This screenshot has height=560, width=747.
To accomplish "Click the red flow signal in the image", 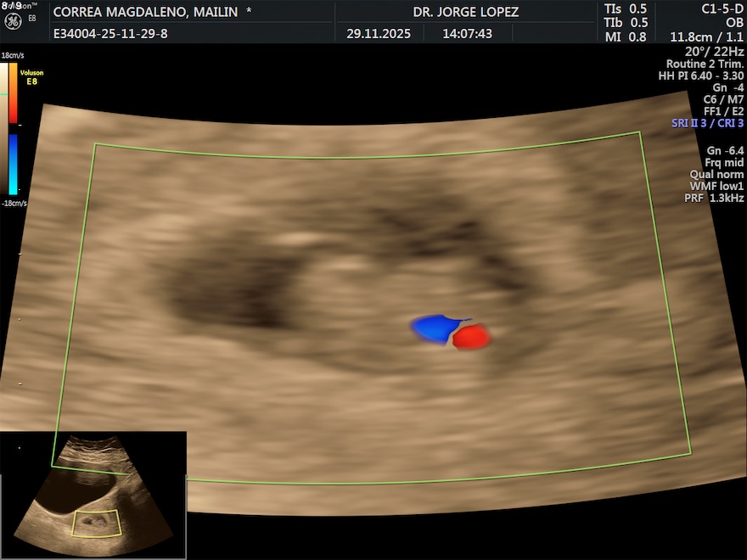I will (x=471, y=338).
